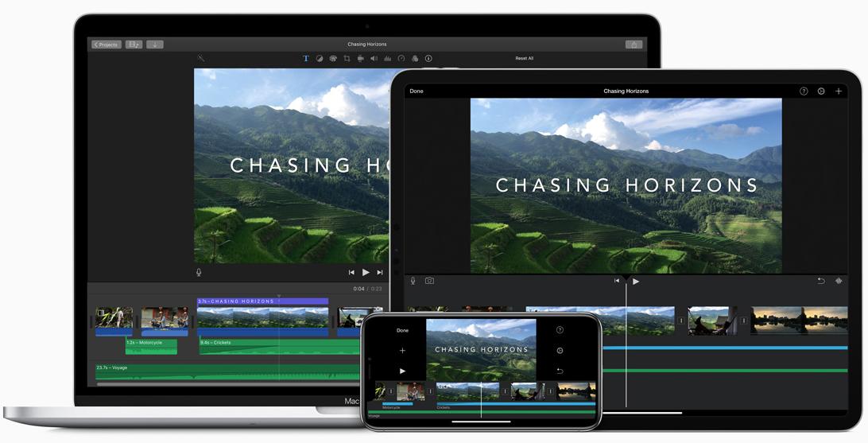Click Reset All on the MacBook
The width and height of the screenshot is (868, 443).
point(525,58)
